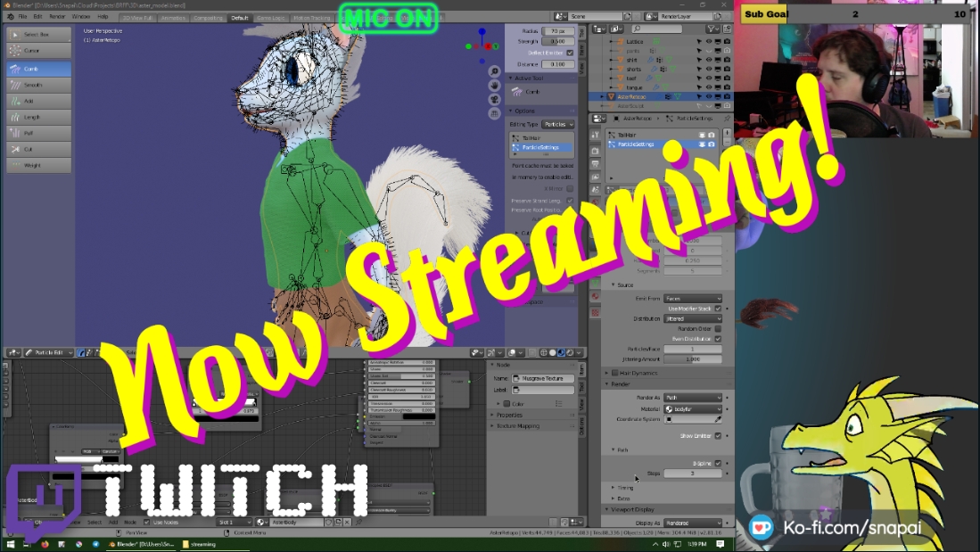Toggle viewport visibility of shirt object
980x552 pixels.
[709, 60]
